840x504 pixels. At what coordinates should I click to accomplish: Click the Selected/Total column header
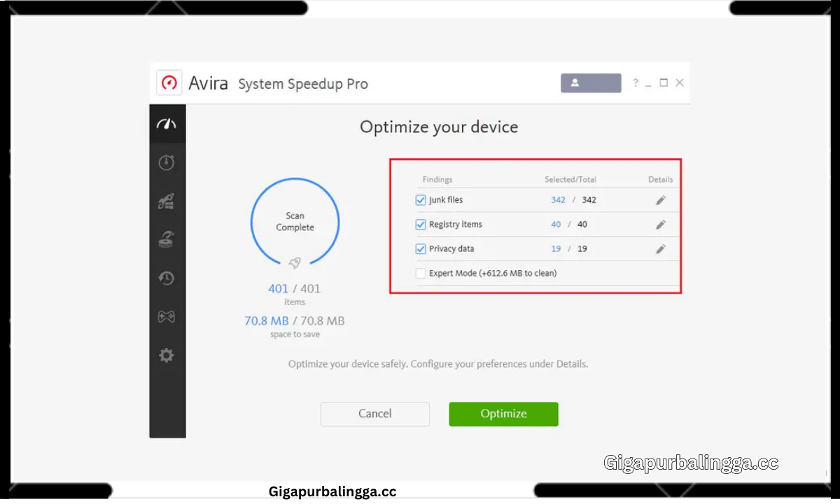pos(570,180)
